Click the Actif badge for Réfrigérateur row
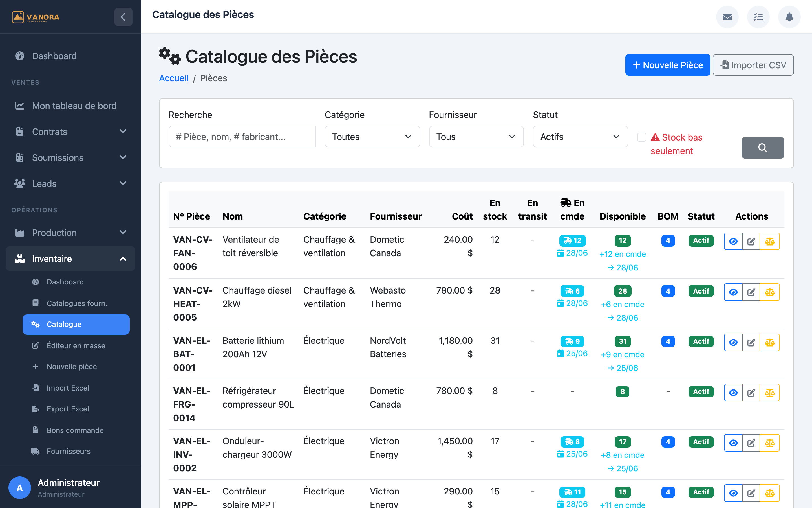The width and height of the screenshot is (812, 508). tap(701, 391)
